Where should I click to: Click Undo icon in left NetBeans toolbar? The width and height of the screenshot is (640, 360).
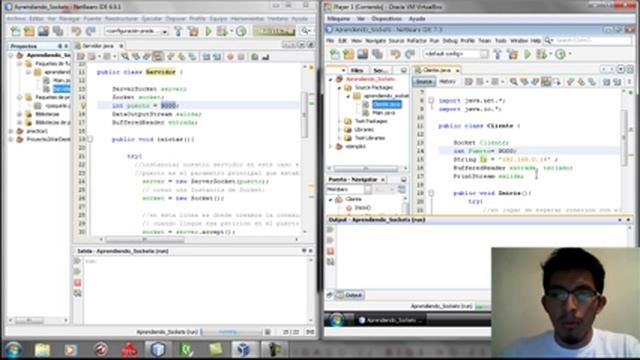pyautogui.click(x=76, y=31)
